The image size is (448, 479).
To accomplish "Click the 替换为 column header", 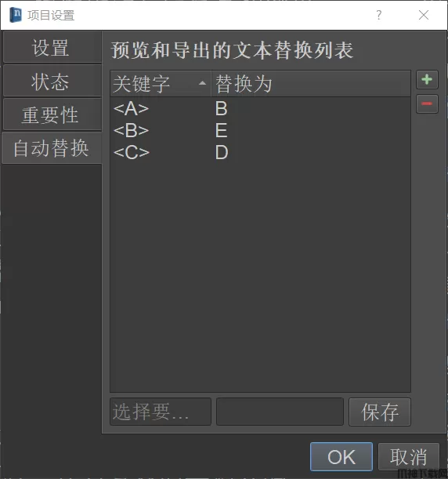I will [311, 84].
